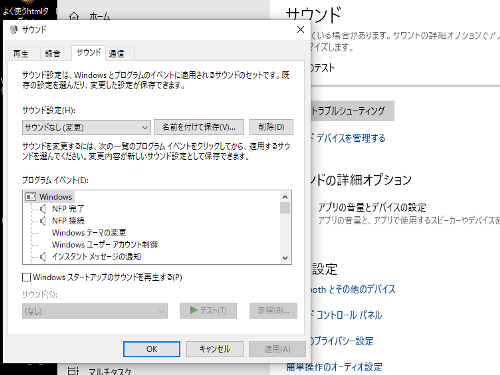Open Bluetooth とその他のデバイス link
This screenshot has width=500, height=375.
(353, 289)
